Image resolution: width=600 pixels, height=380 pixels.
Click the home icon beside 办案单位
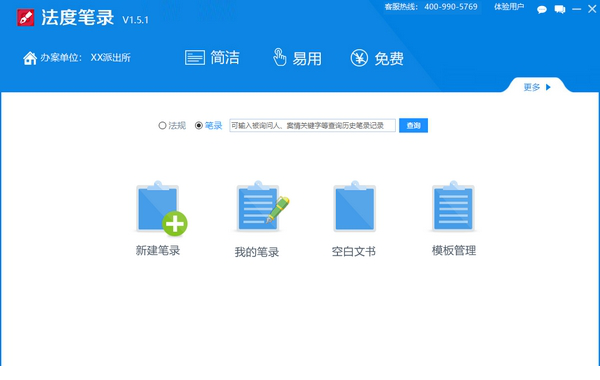coord(30,58)
